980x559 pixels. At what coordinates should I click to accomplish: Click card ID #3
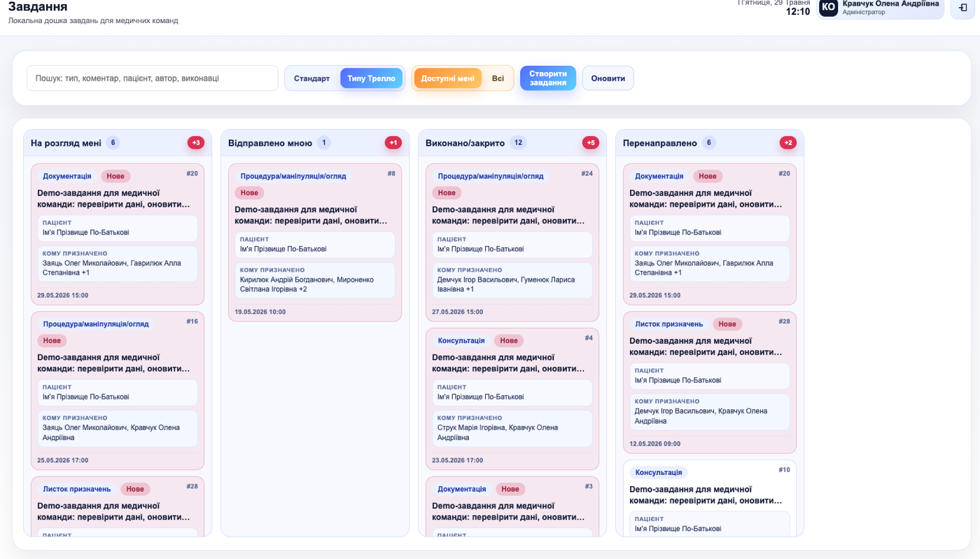tap(589, 486)
